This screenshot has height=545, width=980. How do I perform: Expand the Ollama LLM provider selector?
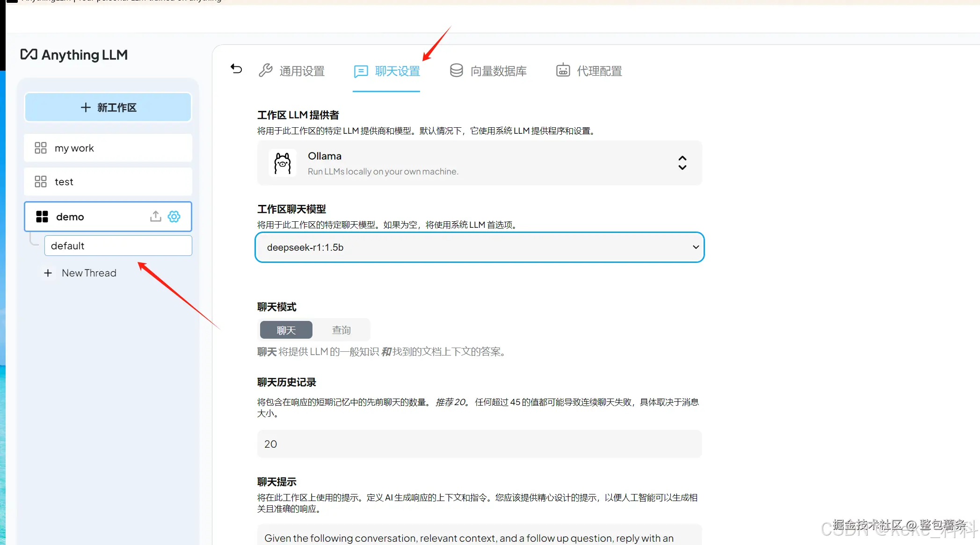(x=682, y=163)
